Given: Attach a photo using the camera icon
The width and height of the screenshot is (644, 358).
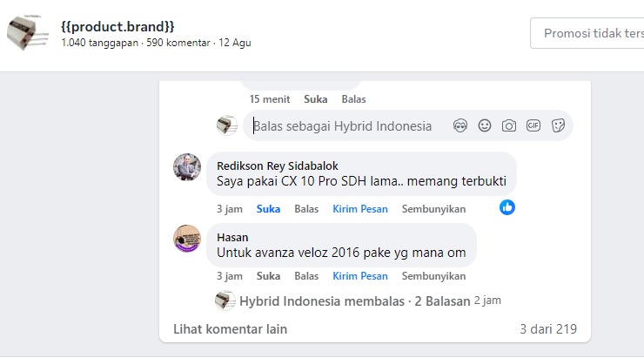Looking at the screenshot, I should [509, 125].
